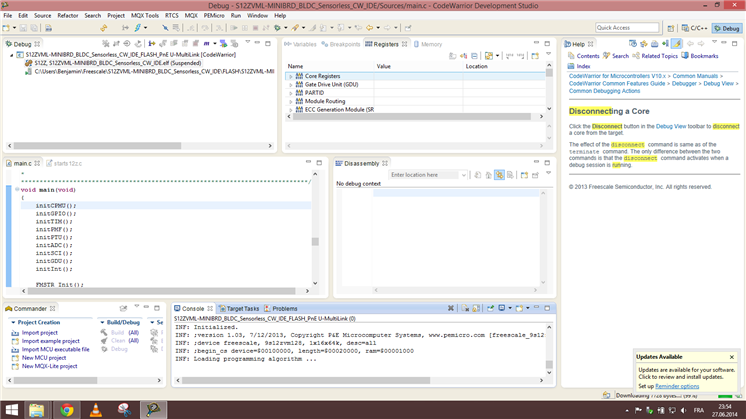Viewport: 746px width, 419px height.
Task: Click the New wizard toolbar icon
Action: click(6, 28)
